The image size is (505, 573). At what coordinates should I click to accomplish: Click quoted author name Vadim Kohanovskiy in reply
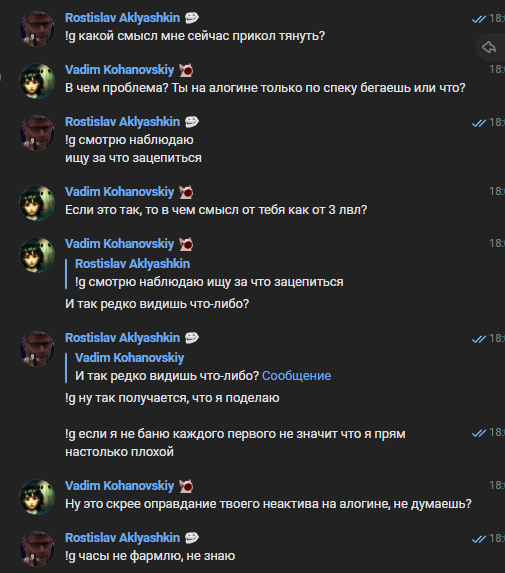tap(129, 358)
